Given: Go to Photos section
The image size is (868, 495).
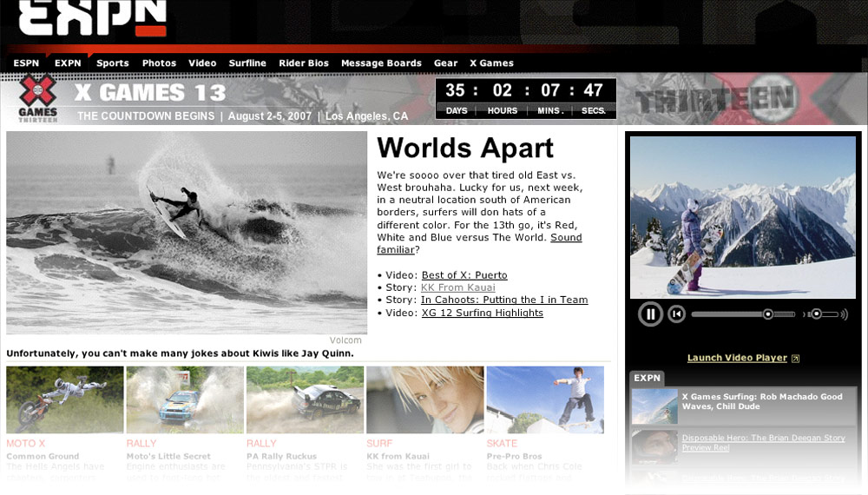Looking at the screenshot, I should pyautogui.click(x=159, y=63).
